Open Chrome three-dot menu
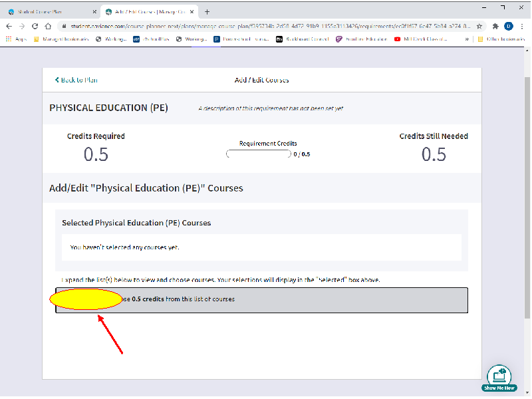The width and height of the screenshot is (532, 399). coord(522,26)
